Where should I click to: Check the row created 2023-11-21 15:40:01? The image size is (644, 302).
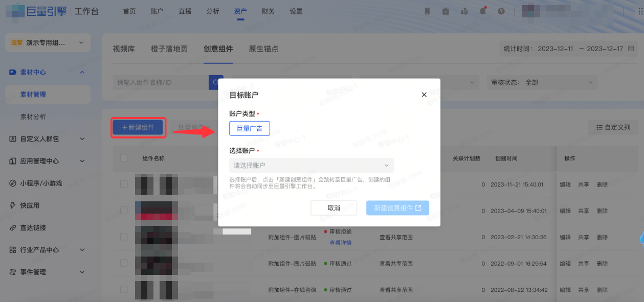pos(124,184)
